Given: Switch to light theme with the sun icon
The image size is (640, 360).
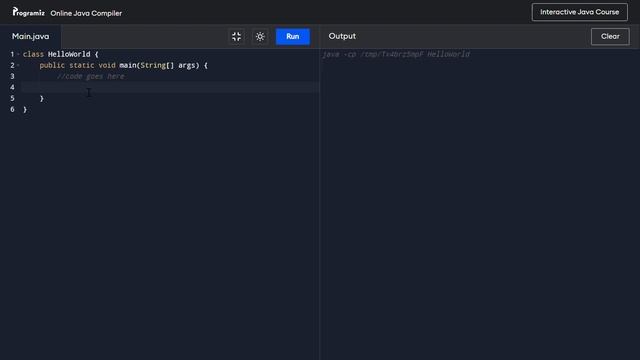Looking at the screenshot, I should tap(260, 37).
